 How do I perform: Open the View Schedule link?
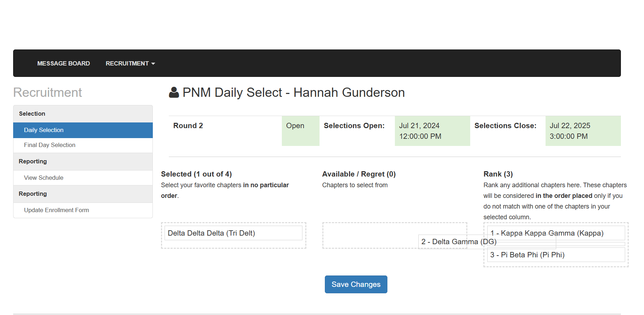(x=44, y=178)
